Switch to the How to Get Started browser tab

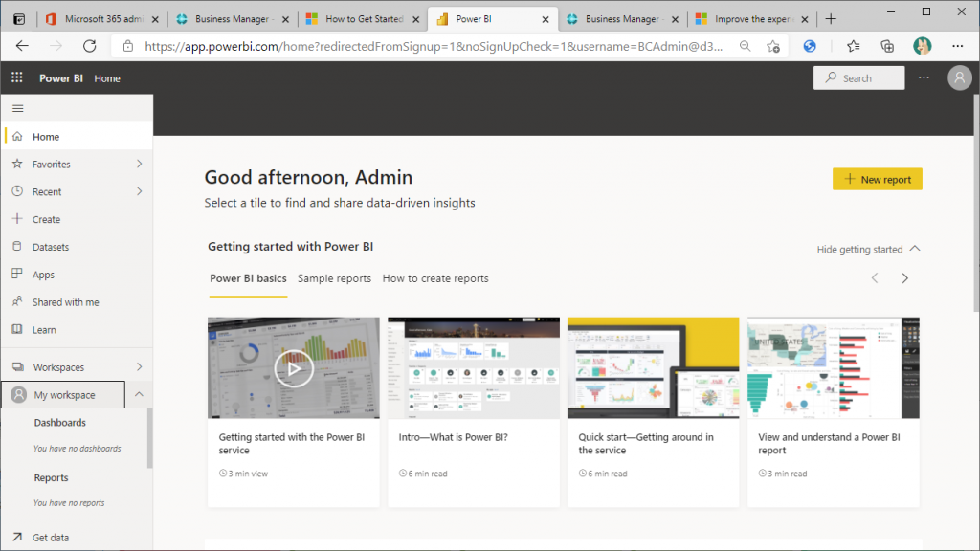(363, 19)
